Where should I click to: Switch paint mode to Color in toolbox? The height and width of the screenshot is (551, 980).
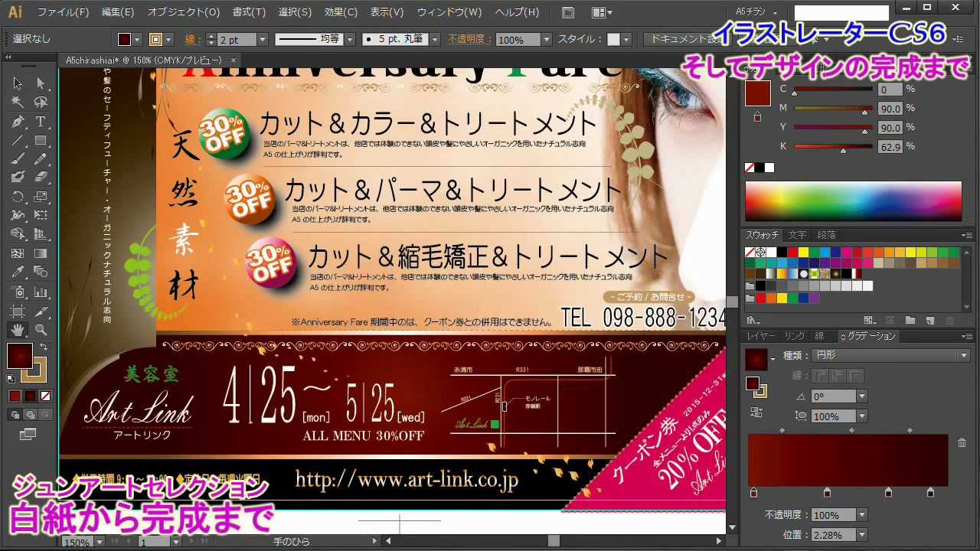[x=15, y=396]
